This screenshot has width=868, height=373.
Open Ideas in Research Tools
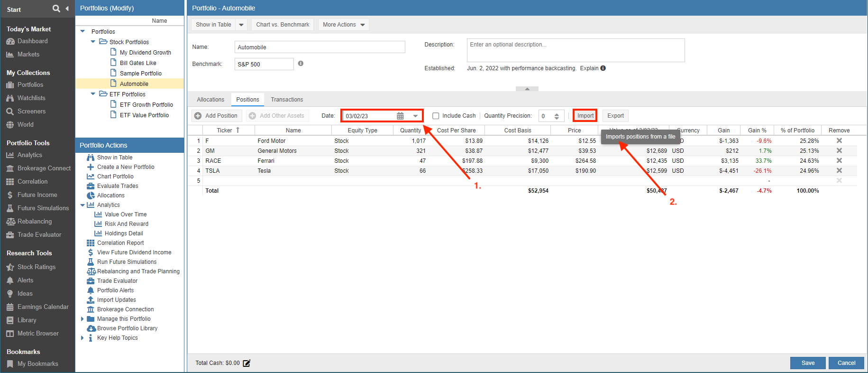[25, 294]
